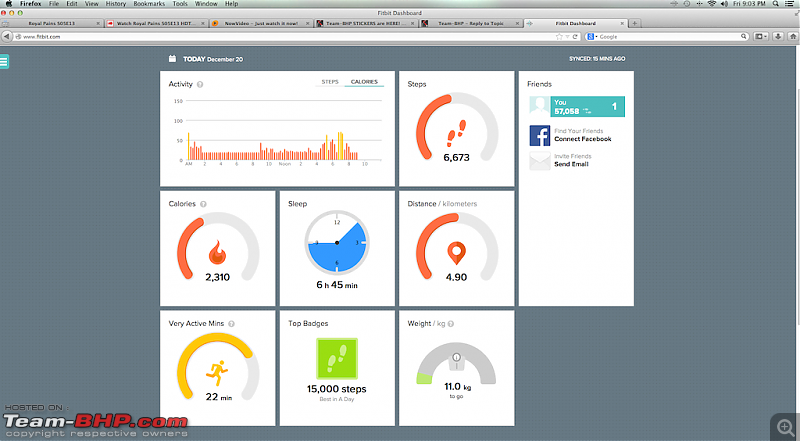Click the volume icon in menu bar
Viewport: 800px width, 441px height.
point(724,4)
